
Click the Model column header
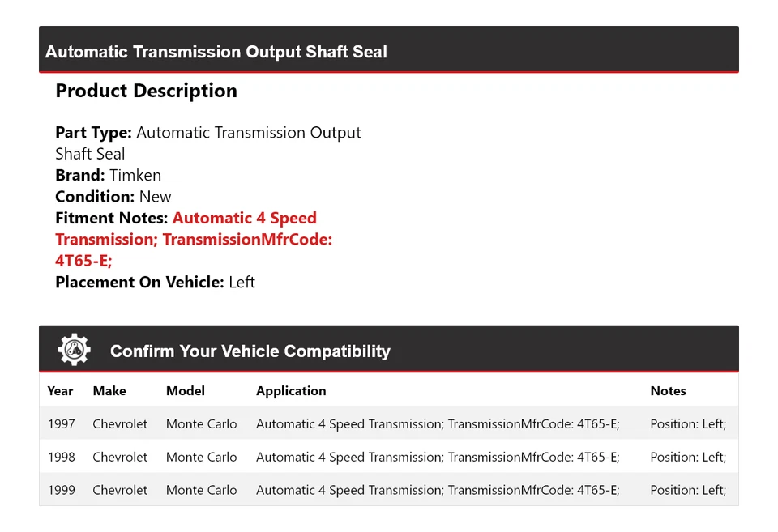point(186,390)
